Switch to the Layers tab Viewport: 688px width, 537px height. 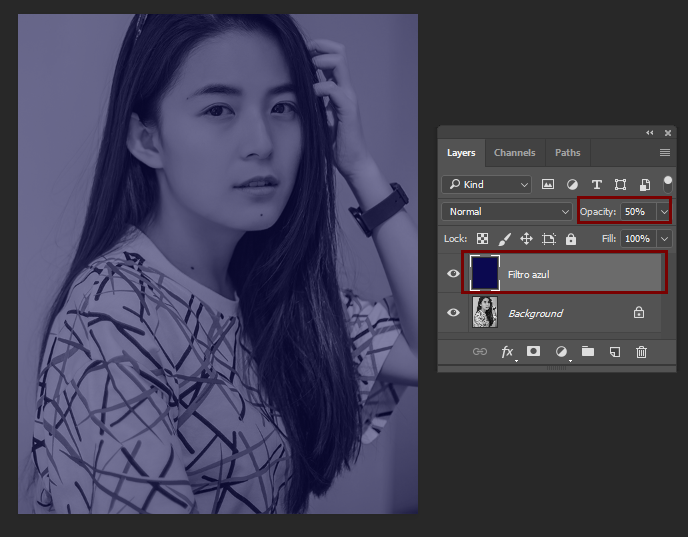(x=461, y=153)
